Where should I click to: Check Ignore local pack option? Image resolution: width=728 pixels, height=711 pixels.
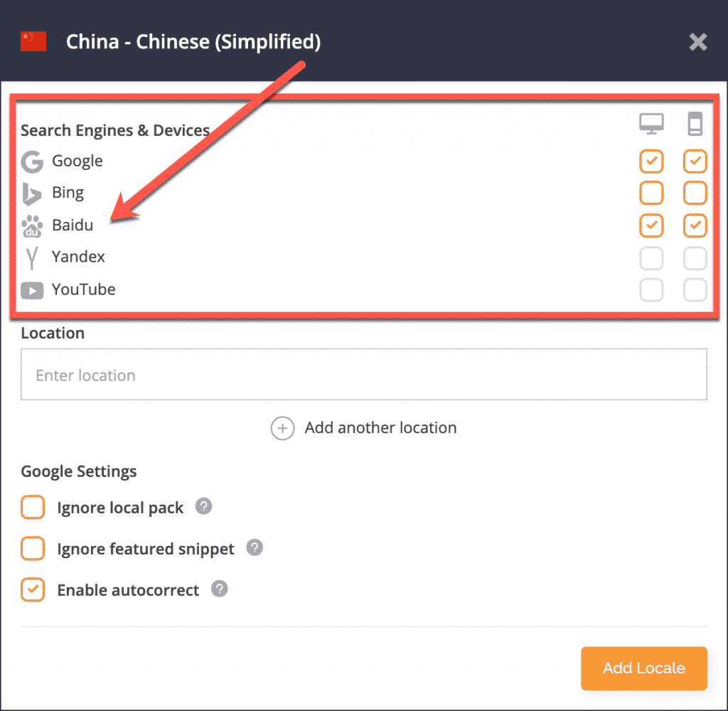(x=33, y=508)
